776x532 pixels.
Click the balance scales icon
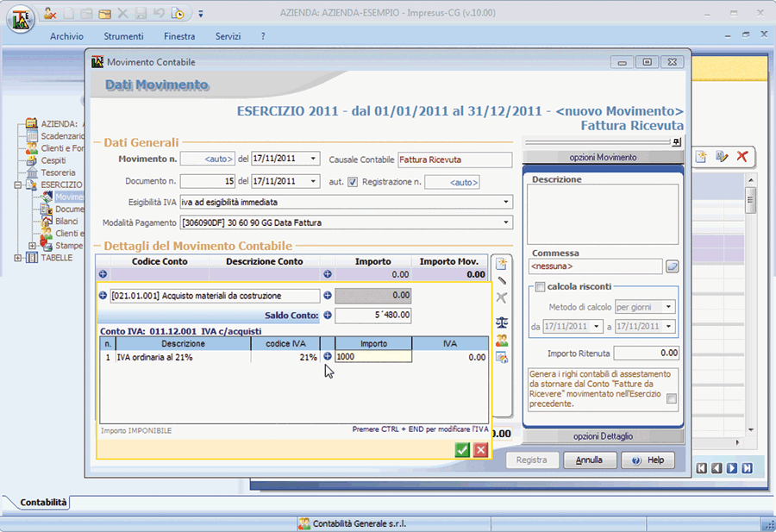click(x=502, y=322)
